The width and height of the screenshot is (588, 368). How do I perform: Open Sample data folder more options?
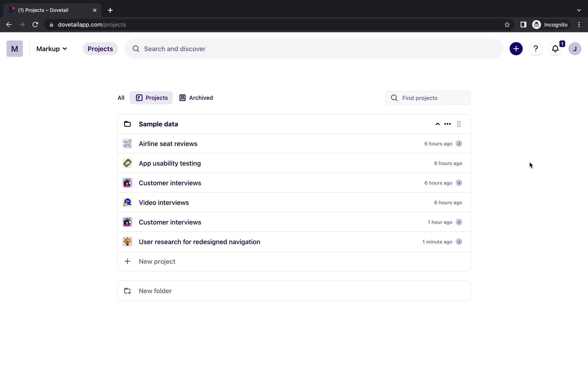(x=447, y=124)
